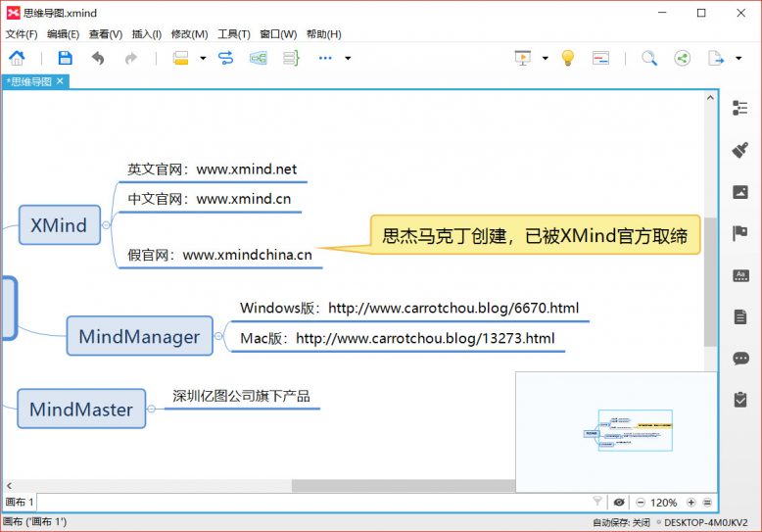The image size is (762, 532).
Task: Open the Themes panel in sidebar
Action: tap(740, 275)
